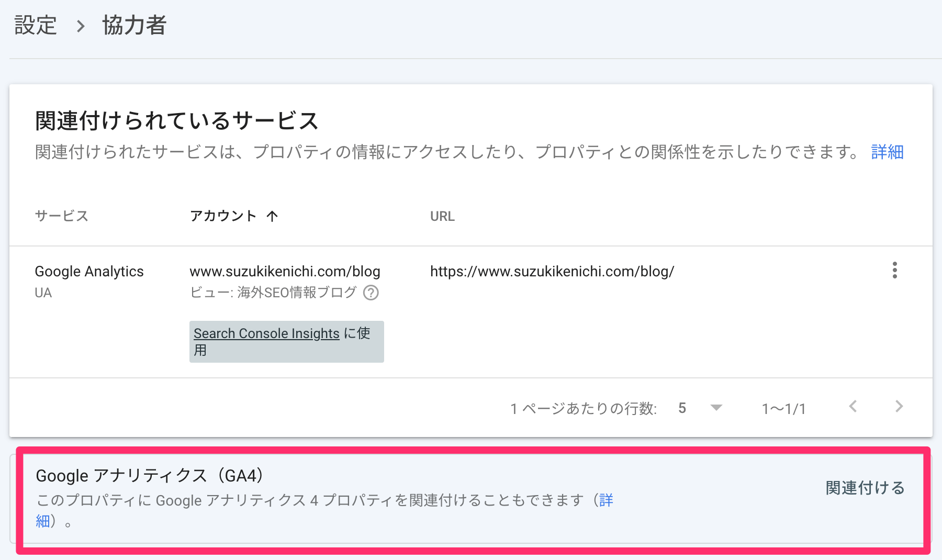942x560 pixels.
Task: Click the rows-per-page value 5
Action: pyautogui.click(x=682, y=408)
